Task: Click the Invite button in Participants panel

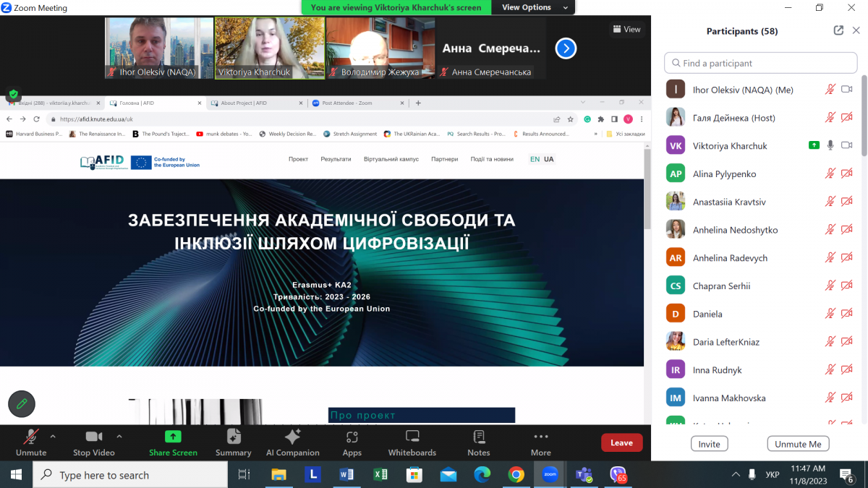Action: pos(709,443)
